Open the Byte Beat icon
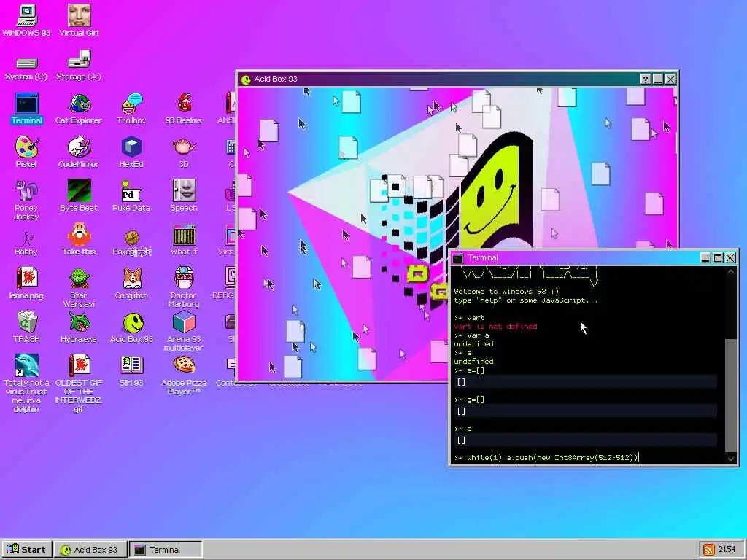The image size is (747, 560). 79,195
